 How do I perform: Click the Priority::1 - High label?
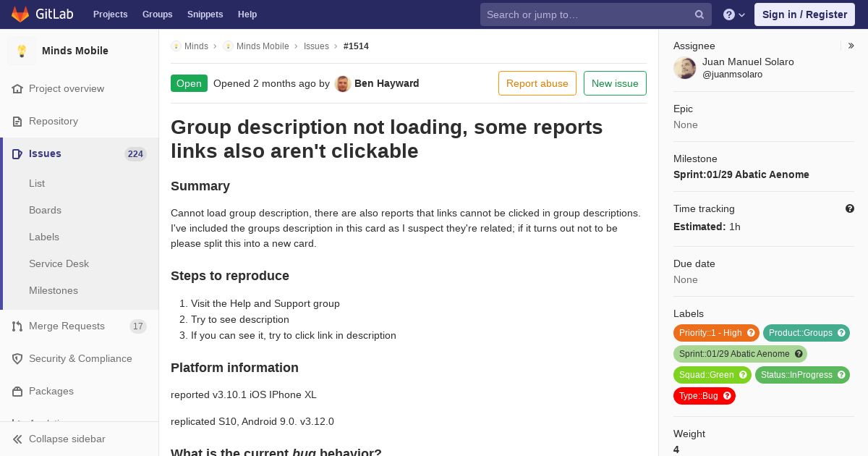(x=710, y=333)
